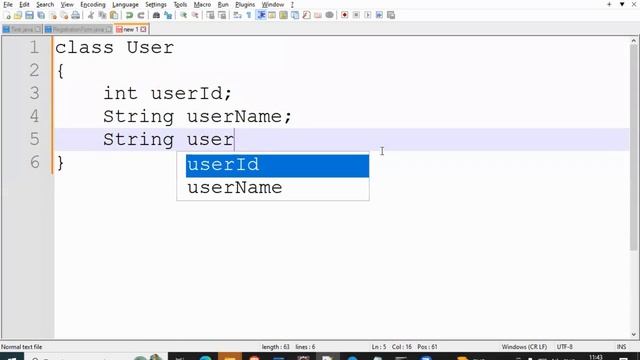Toggle Show All Characters pilcrow icon
Viewport: 640px width, 360px height.
point(249,16)
